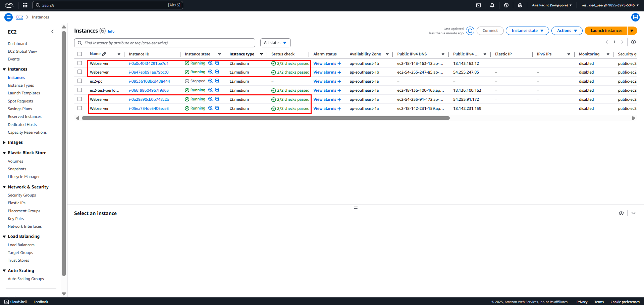
Task: Open the side panel icon at top right
Action: [635, 17]
